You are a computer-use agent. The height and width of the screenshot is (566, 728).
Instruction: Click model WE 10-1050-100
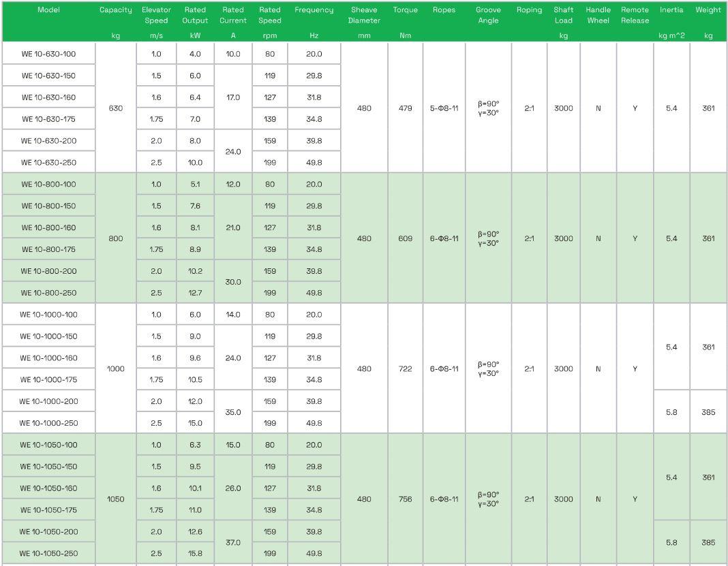(48, 445)
